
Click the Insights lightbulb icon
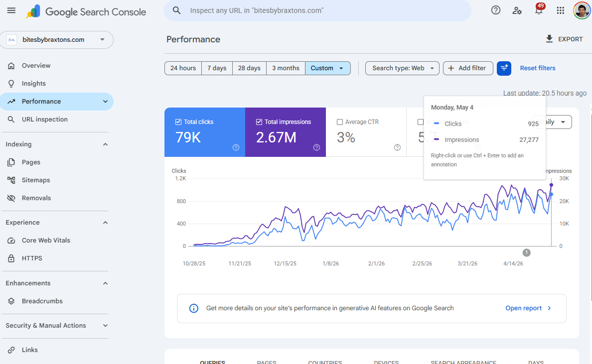point(11,83)
